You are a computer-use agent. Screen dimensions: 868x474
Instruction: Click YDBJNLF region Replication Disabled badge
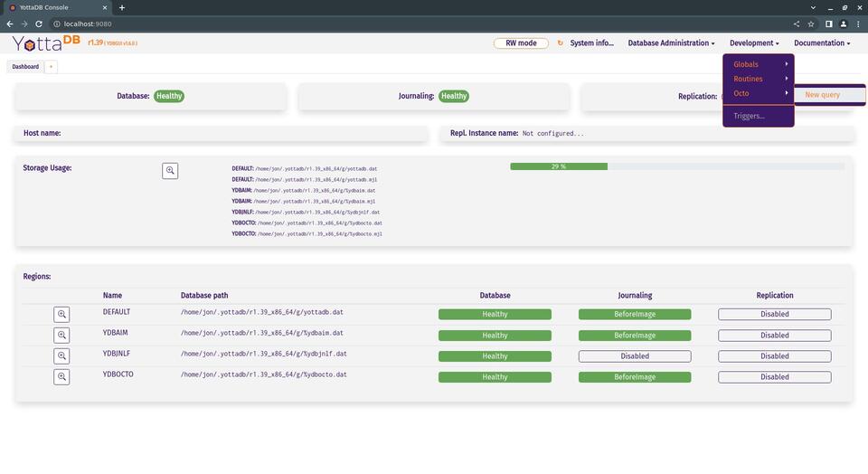tap(775, 356)
